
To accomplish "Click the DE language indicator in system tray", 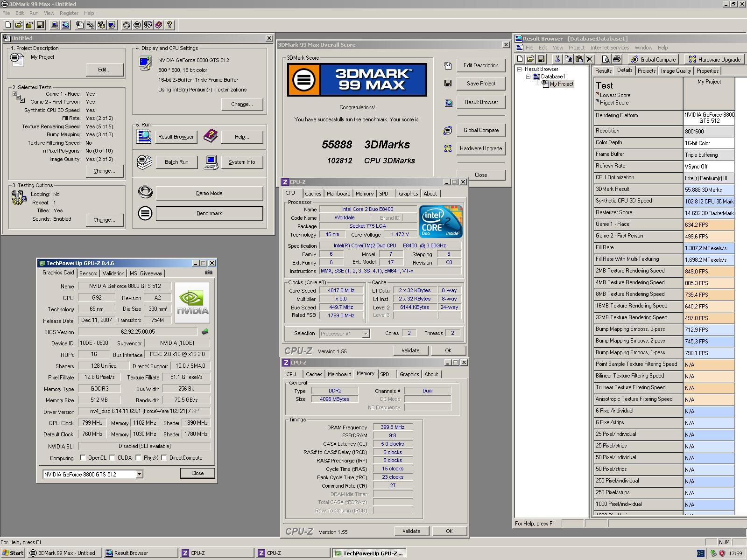I will coord(700,553).
